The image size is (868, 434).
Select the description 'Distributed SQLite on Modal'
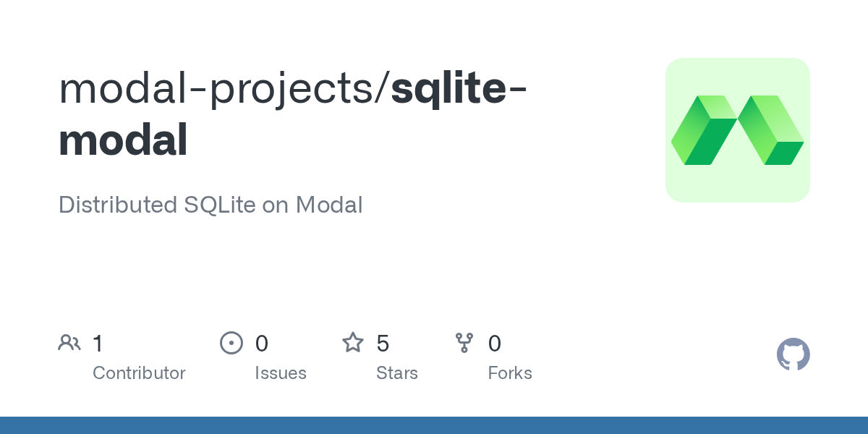tap(210, 205)
